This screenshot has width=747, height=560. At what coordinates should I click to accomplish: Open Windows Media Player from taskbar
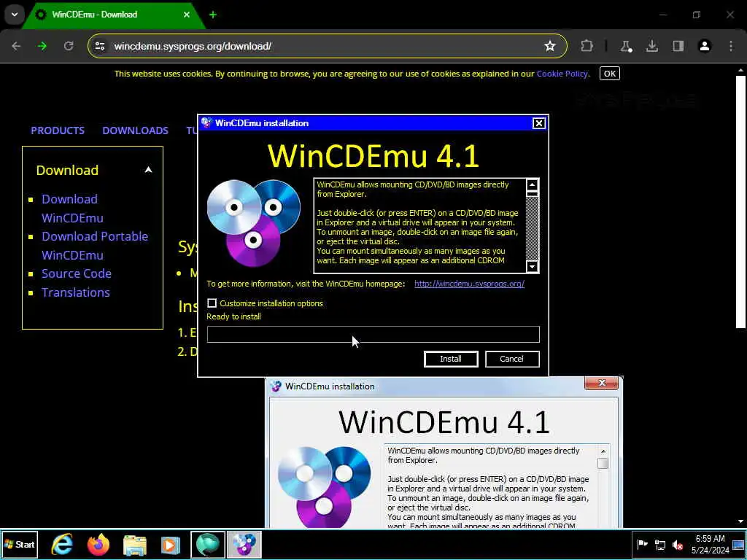click(170, 545)
